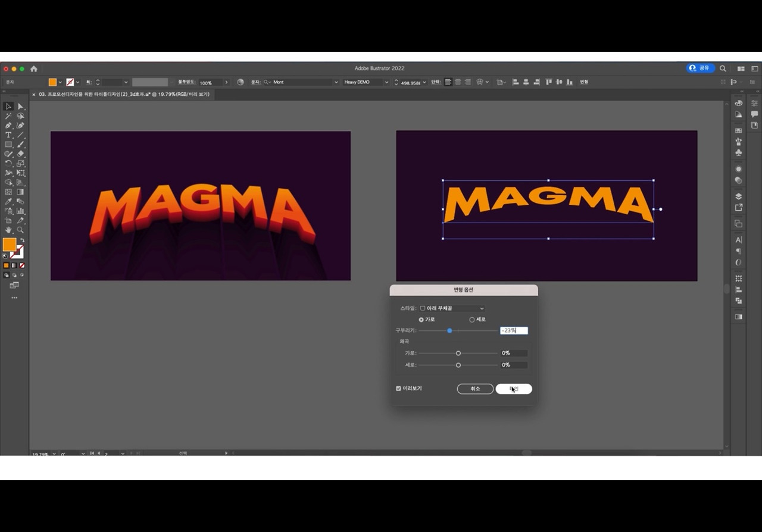
Task: Open the Edit Toolbar three-dots button
Action: click(x=14, y=298)
